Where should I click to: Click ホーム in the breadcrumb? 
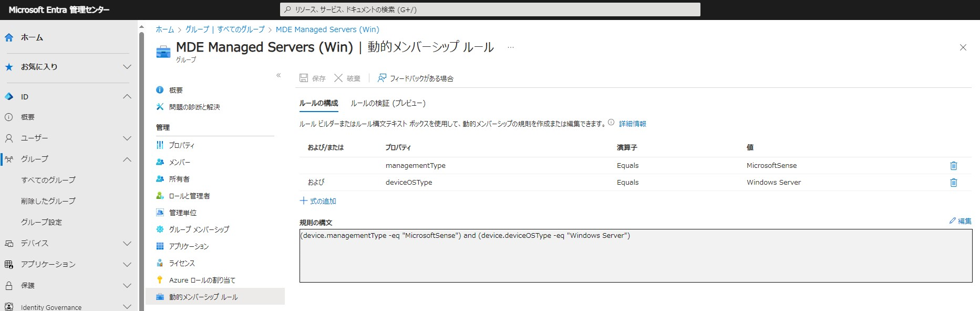(x=164, y=29)
